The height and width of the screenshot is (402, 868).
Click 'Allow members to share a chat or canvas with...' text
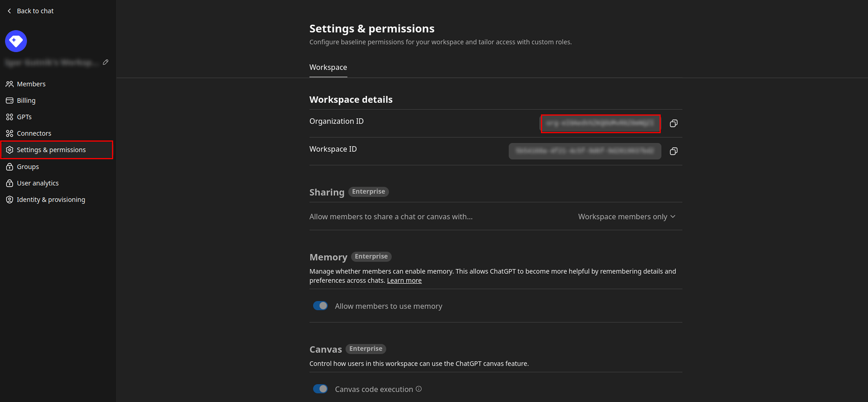tap(391, 217)
